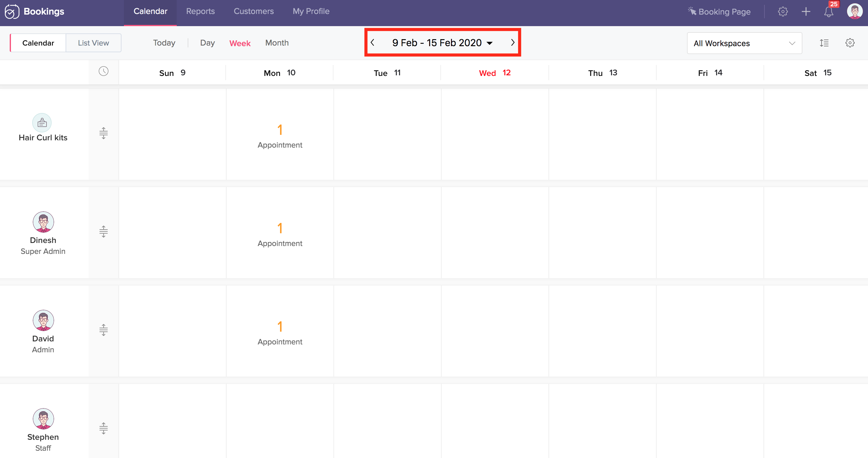
Task: Click the user avatar in top right
Action: pos(855,12)
